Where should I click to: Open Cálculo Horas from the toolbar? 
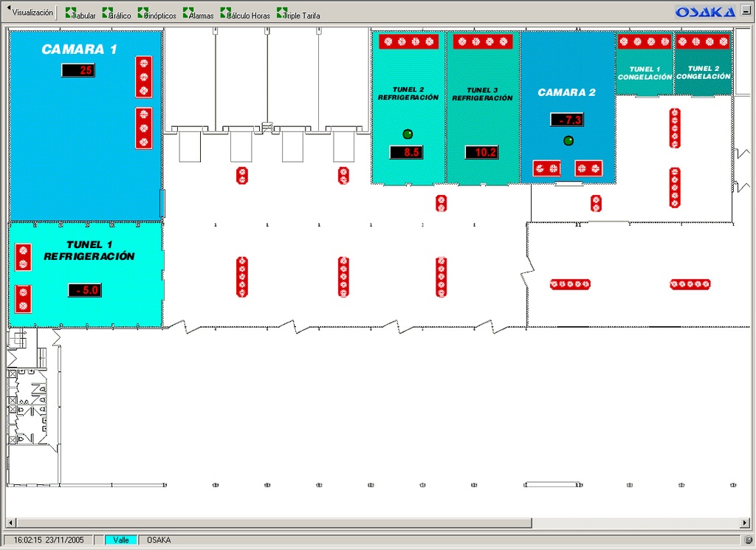pos(245,14)
